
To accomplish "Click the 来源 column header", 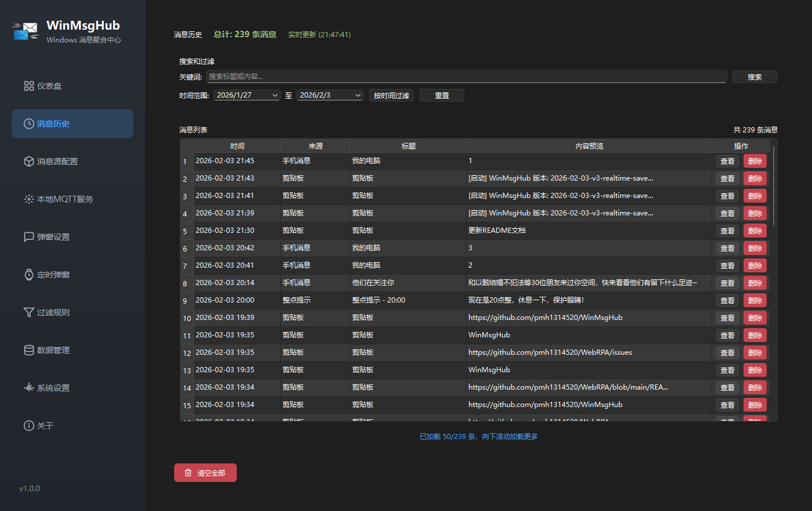I will [315, 146].
